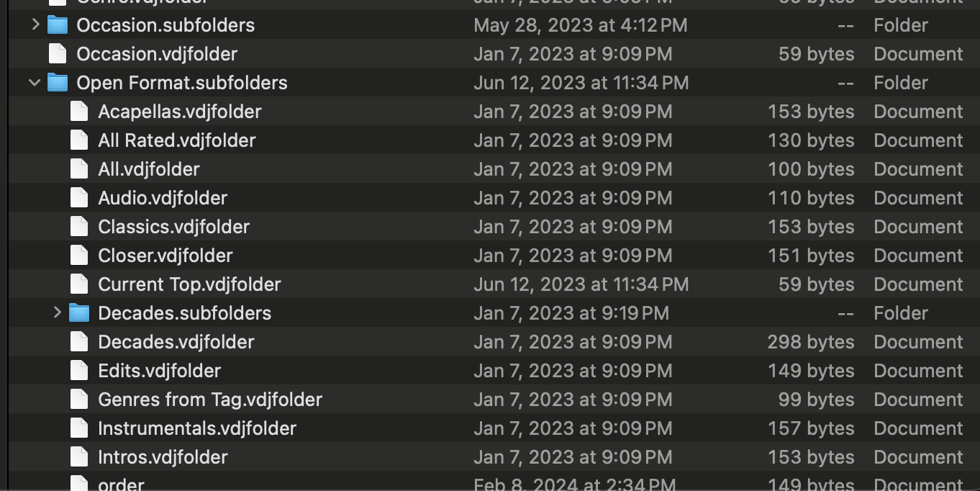Click the Classics.vdjfolder file icon

point(79,227)
